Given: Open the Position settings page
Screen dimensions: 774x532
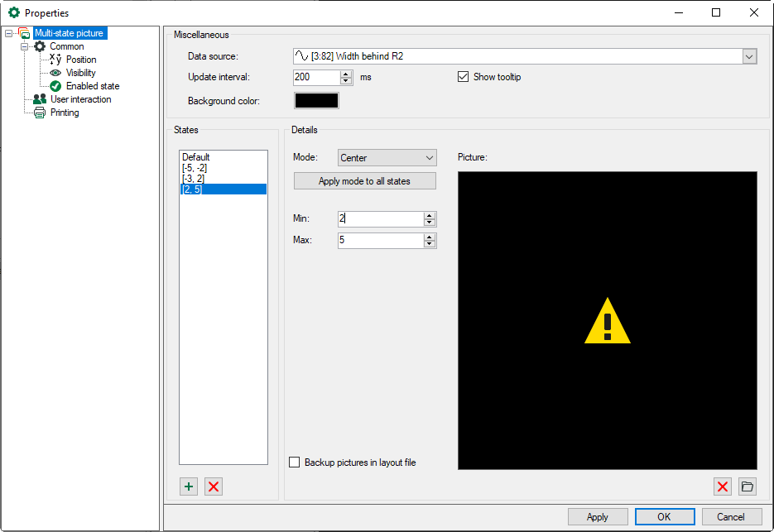Looking at the screenshot, I should (x=81, y=60).
